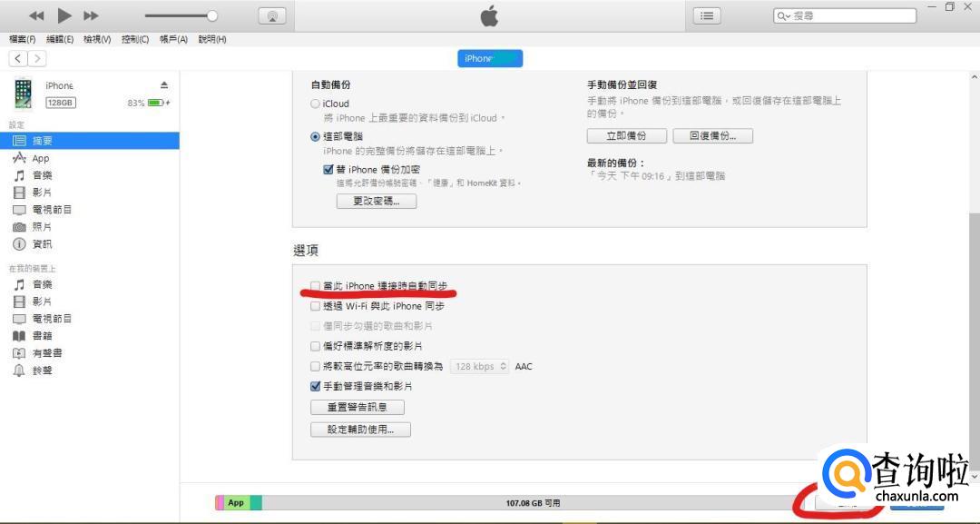The height and width of the screenshot is (524, 980).
Task: Toggle 替 iPhone 備份加密 checkbox
Action: point(328,170)
